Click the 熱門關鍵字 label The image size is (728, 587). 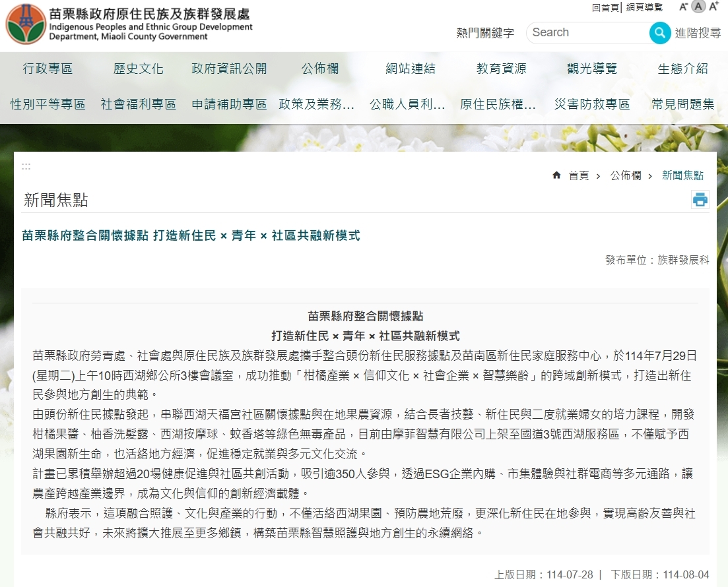click(485, 33)
